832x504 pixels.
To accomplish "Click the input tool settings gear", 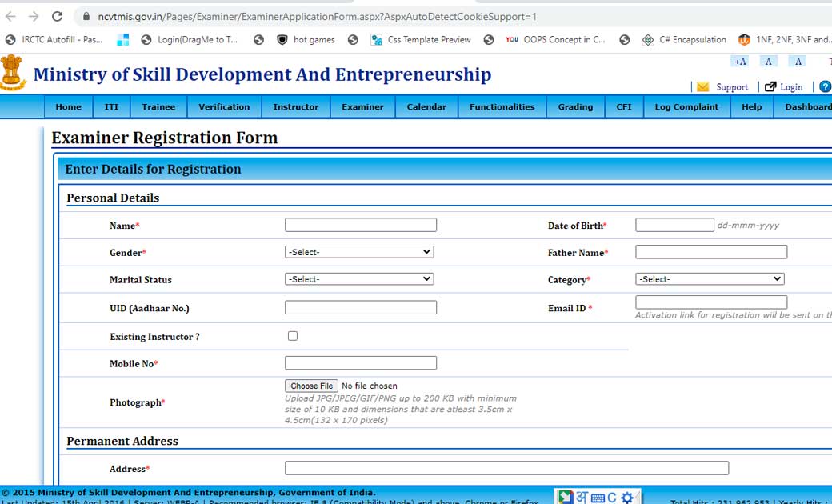I will tap(627, 498).
